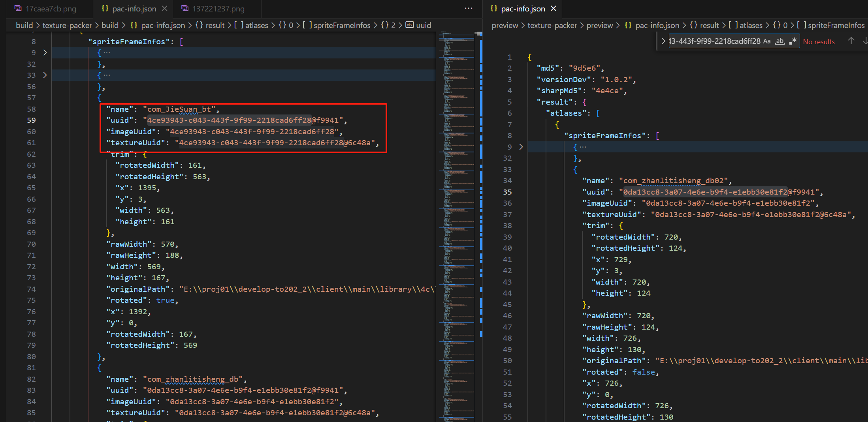Close the left pac-info.json tab

pyautogui.click(x=165, y=8)
